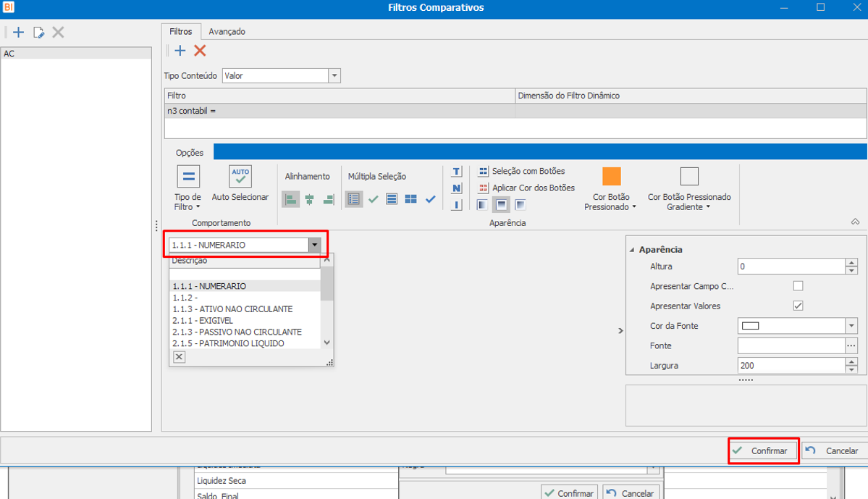Click the Cor da Fonte white swatch
868x499 pixels.
click(750, 326)
